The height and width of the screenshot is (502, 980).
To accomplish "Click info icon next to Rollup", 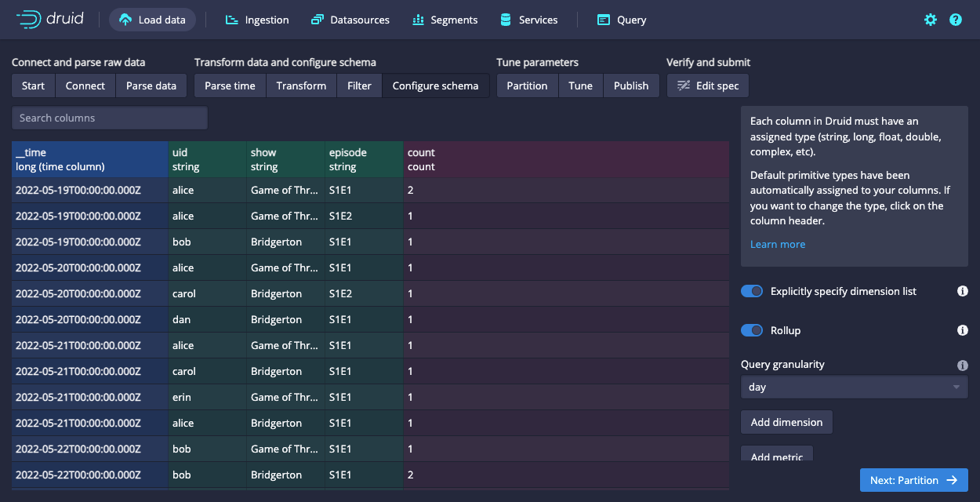I will pyautogui.click(x=963, y=330).
